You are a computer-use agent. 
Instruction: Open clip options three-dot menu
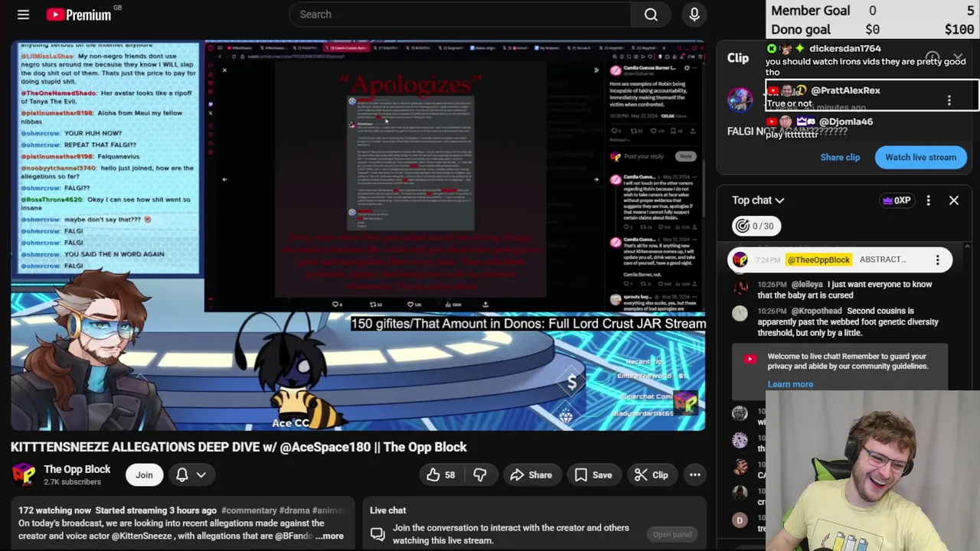[949, 100]
